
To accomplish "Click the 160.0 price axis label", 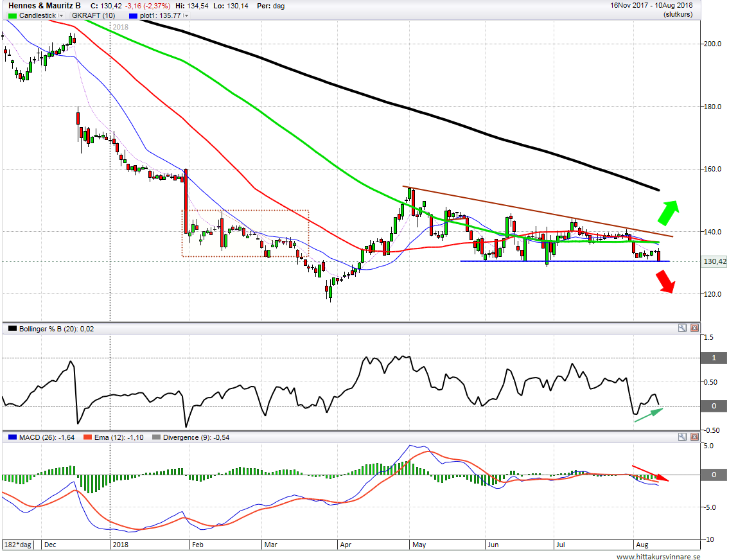I will 712,169.
